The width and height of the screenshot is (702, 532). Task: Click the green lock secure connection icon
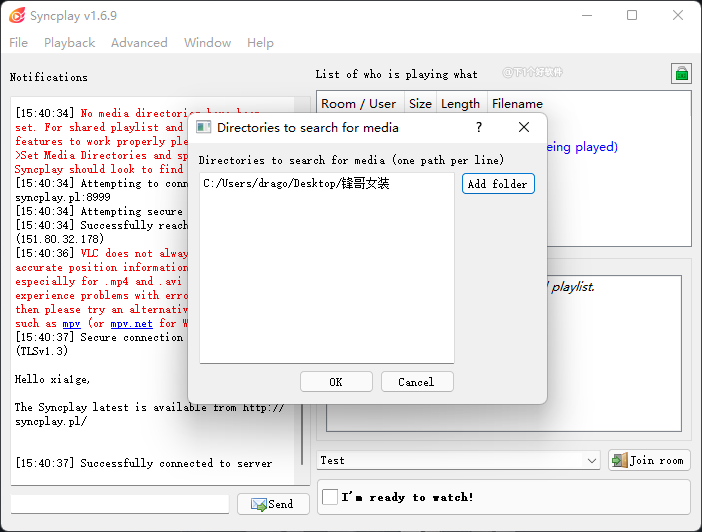(x=680, y=74)
